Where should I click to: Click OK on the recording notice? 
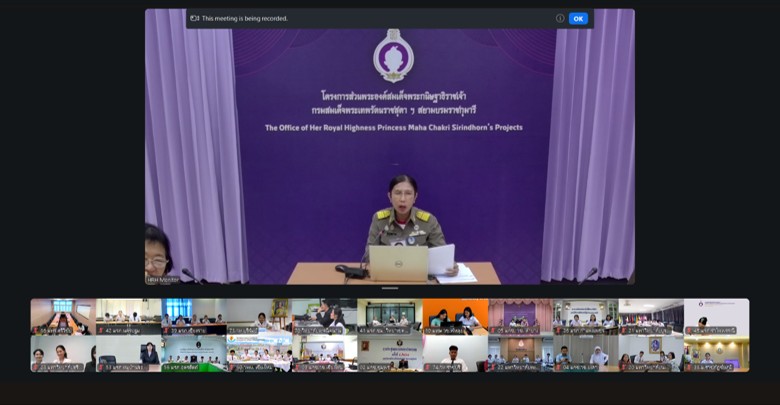coord(578,18)
